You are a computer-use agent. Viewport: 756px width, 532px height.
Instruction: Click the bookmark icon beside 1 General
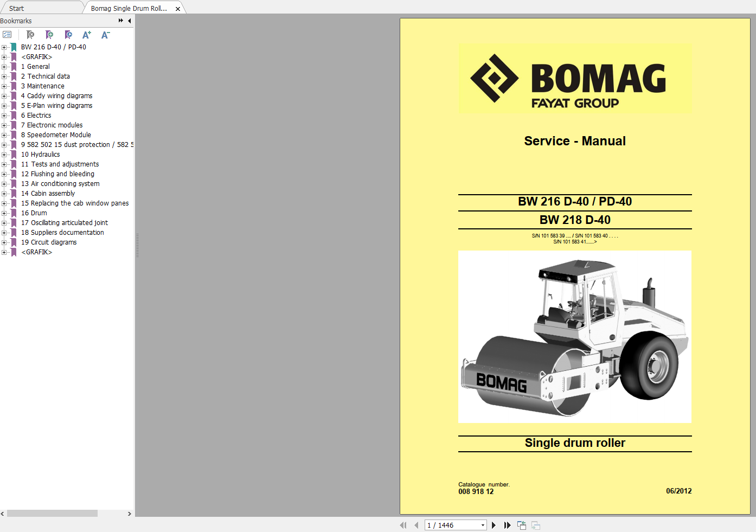point(14,67)
